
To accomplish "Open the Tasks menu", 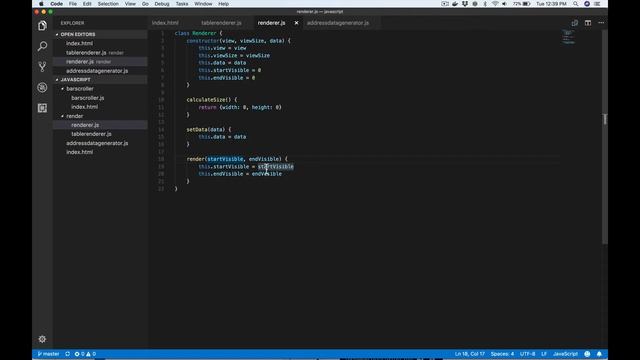I will tap(182, 4).
